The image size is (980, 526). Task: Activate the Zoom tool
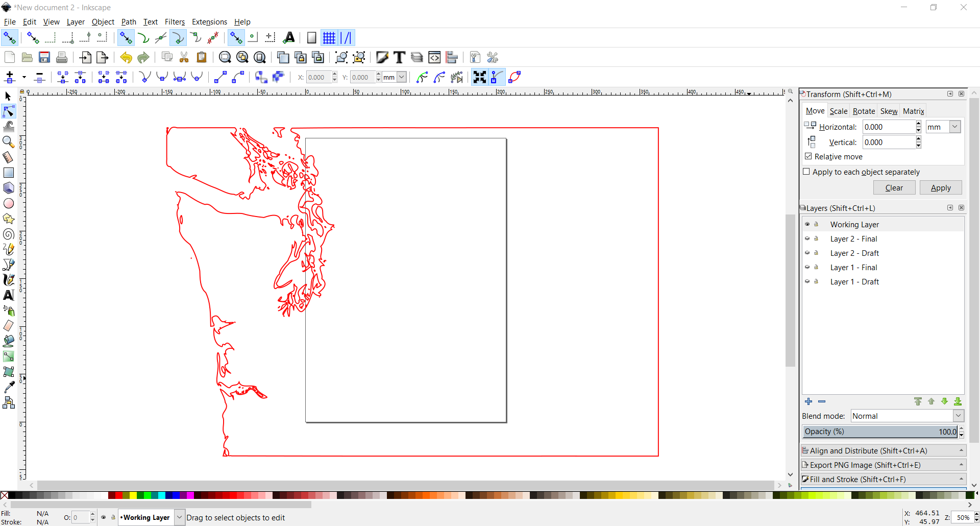click(8, 142)
